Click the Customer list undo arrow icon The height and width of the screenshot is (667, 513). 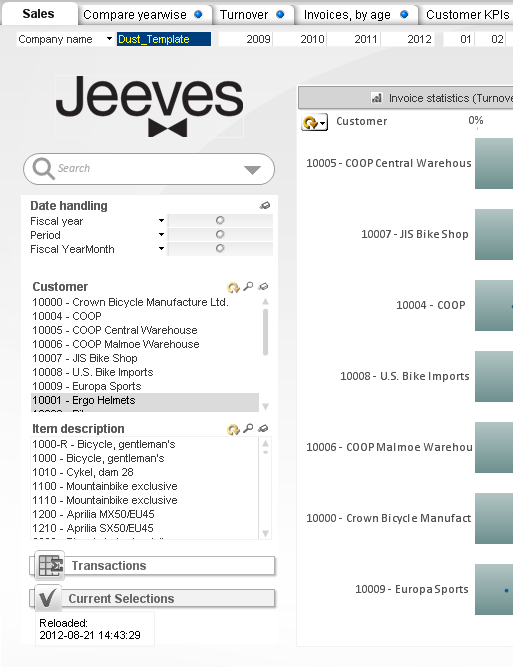pos(233,287)
